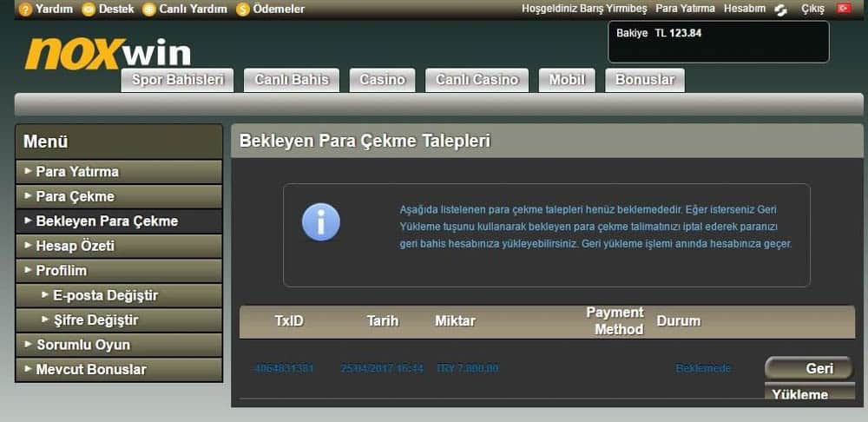Click the Hoşgeldiniz Barış Yirmibeş greeting
Viewport: 868px width, 422px height.
tap(584, 9)
